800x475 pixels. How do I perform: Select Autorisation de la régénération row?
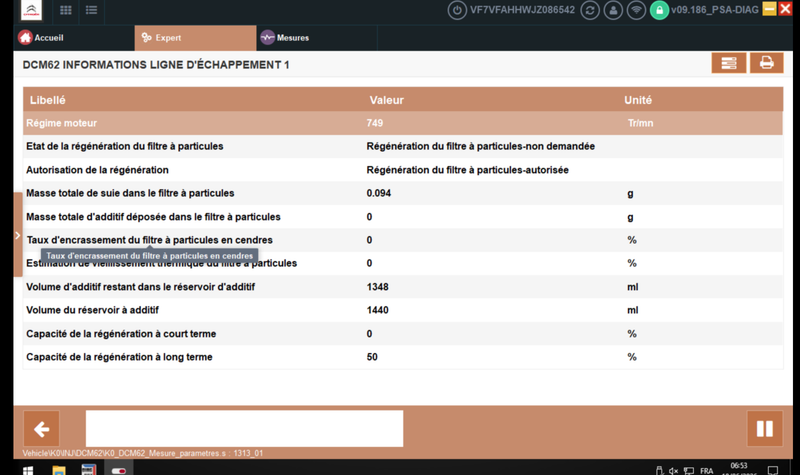(403, 170)
